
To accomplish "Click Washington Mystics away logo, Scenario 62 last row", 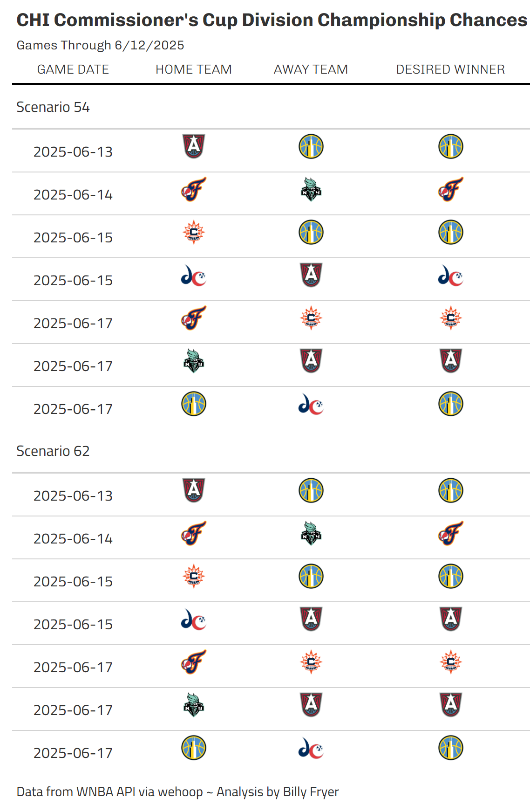I will click(x=311, y=748).
